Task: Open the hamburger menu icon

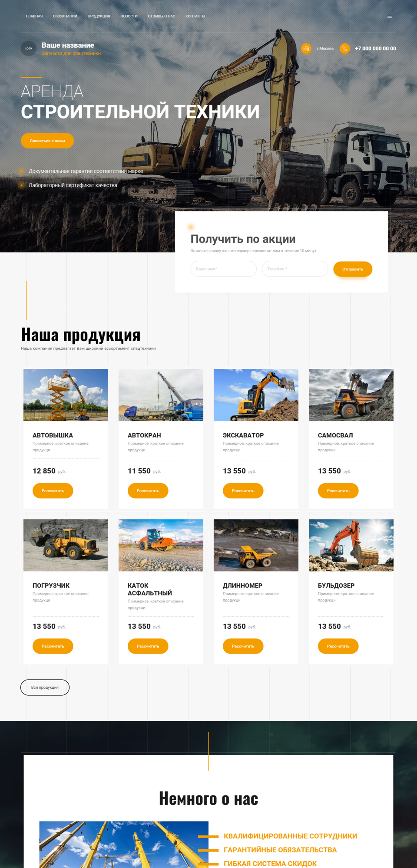Action: tap(390, 16)
